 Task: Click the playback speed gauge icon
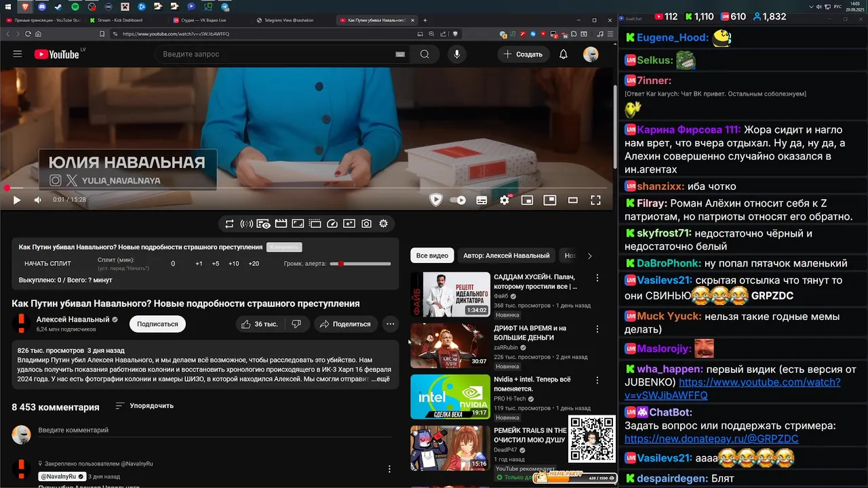point(332,224)
